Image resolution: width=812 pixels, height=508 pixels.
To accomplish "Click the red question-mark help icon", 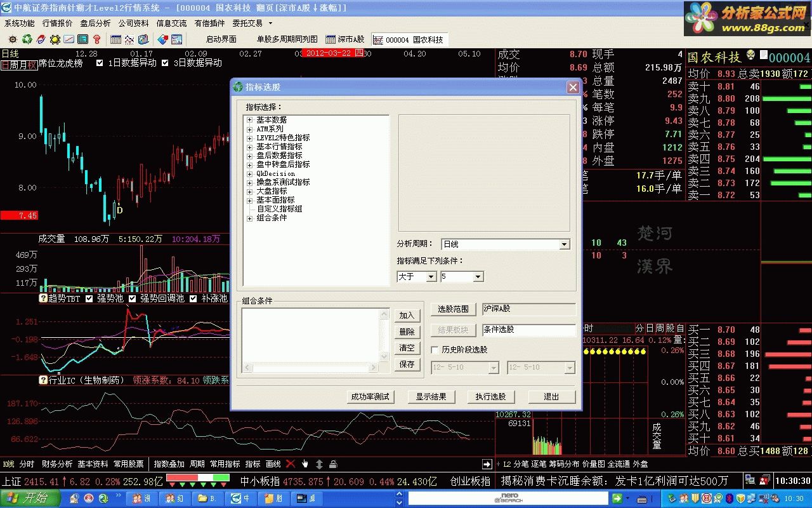I will pyautogui.click(x=96, y=39).
